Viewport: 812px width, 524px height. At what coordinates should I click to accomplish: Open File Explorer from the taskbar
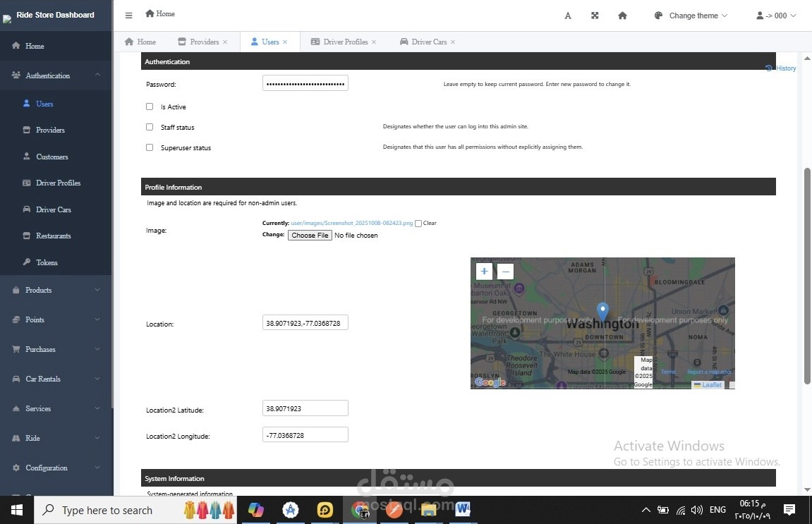(428, 510)
